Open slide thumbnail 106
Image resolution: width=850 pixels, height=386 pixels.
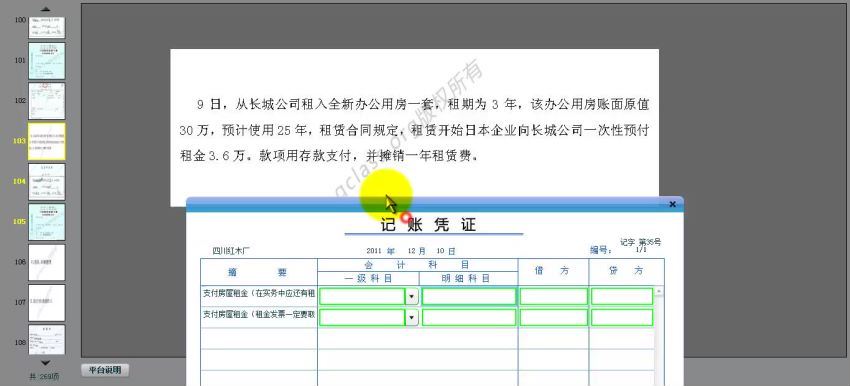click(x=47, y=262)
